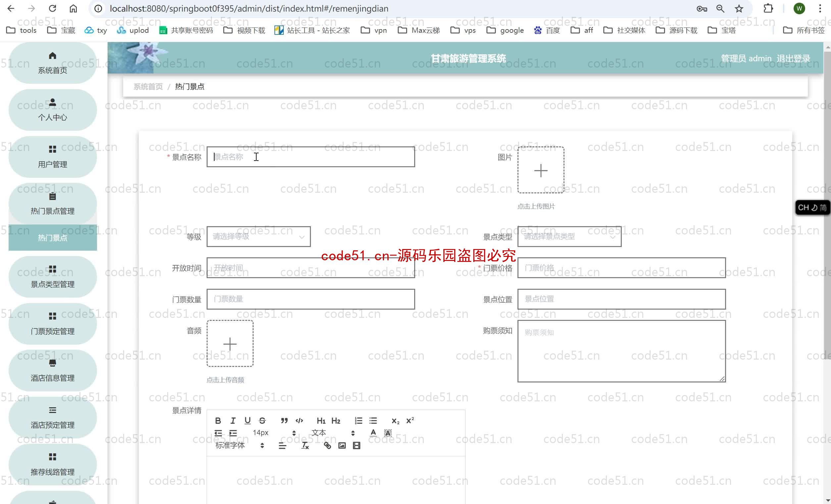
Task: Expand 推荐线路管理 sidebar menu
Action: (53, 465)
